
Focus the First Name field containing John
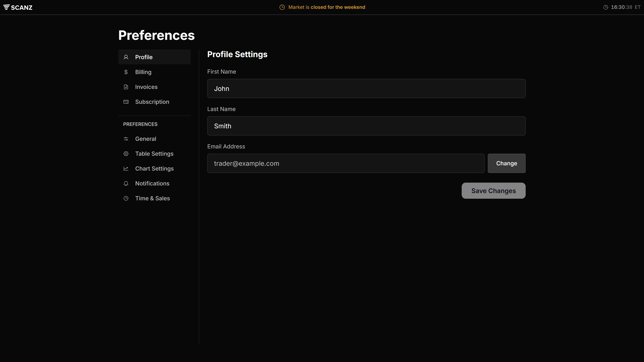[366, 89]
